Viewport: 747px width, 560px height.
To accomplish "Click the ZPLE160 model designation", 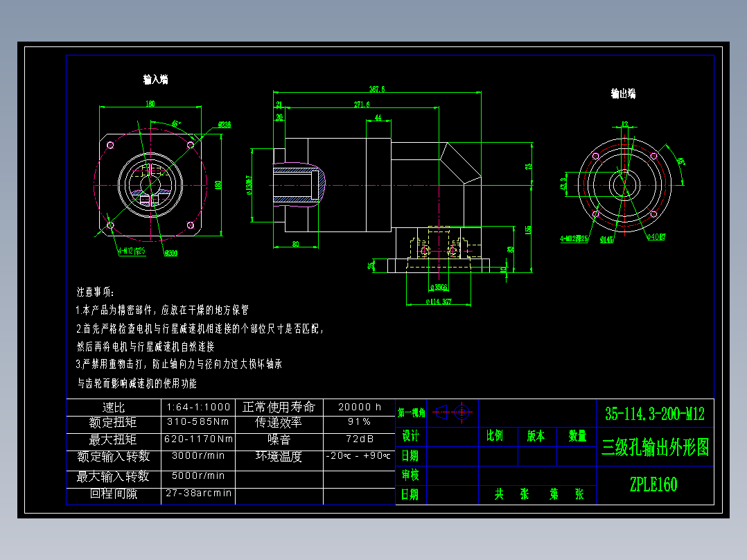I will pos(652,484).
